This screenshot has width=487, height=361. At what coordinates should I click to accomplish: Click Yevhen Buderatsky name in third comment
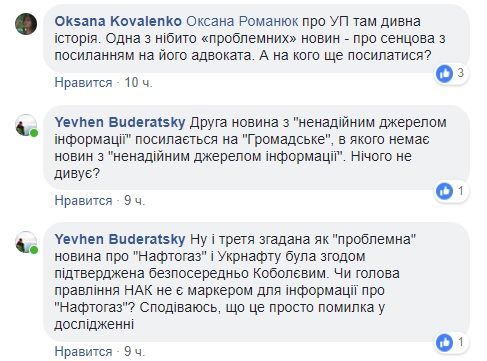[120, 239]
